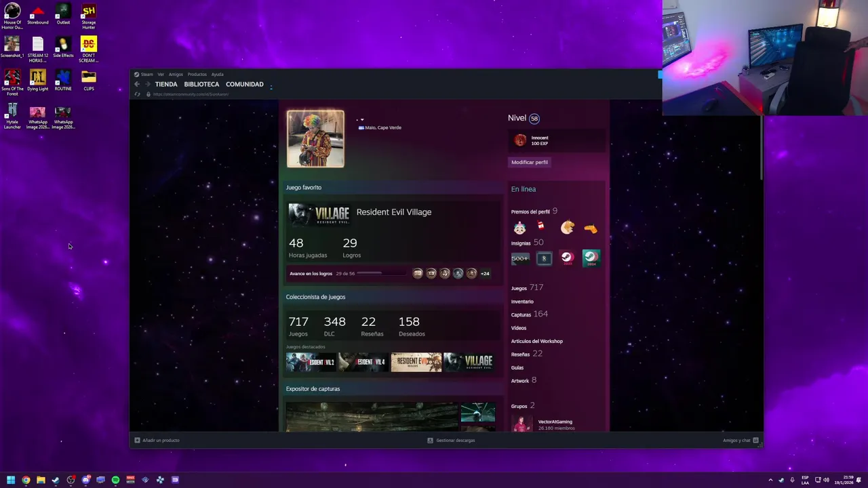Expand the profile name dropdown arrow
The height and width of the screenshot is (488, 868).
361,120
